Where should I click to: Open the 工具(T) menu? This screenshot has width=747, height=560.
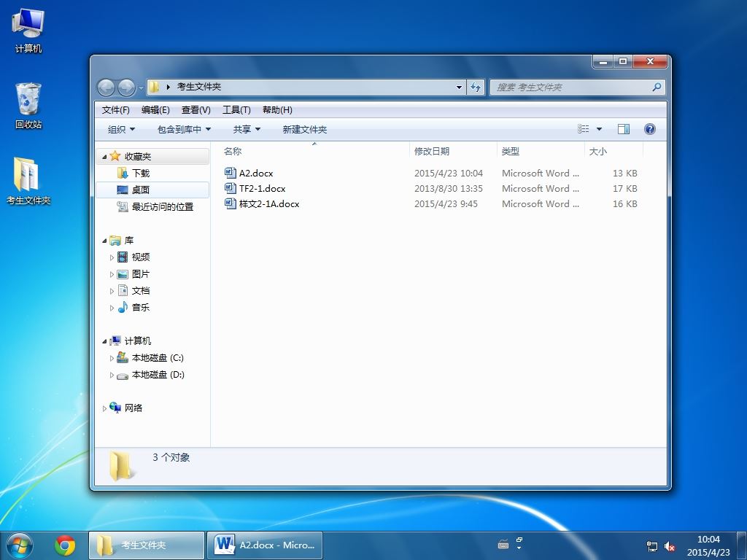236,110
